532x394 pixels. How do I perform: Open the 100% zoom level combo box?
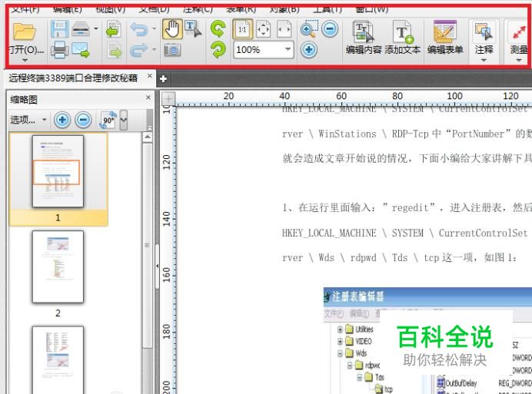[x=263, y=50]
